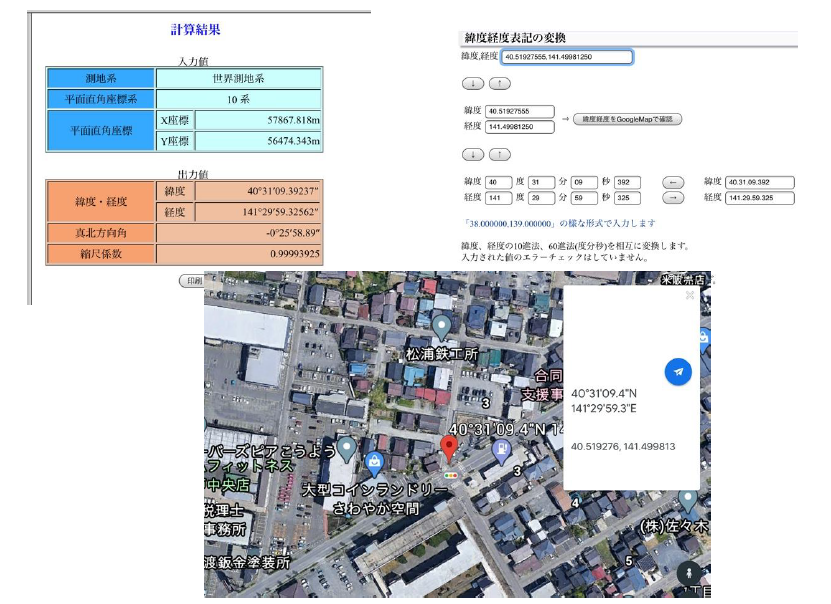Click the 38.000000,139.000000 format hint text
831x604 pixels.
click(560, 224)
